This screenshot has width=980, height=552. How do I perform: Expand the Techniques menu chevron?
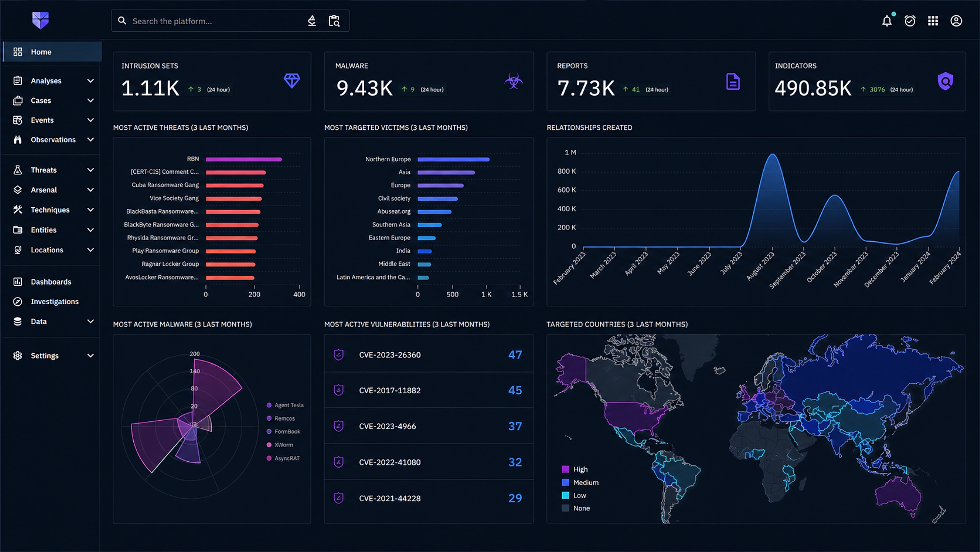pos(91,209)
